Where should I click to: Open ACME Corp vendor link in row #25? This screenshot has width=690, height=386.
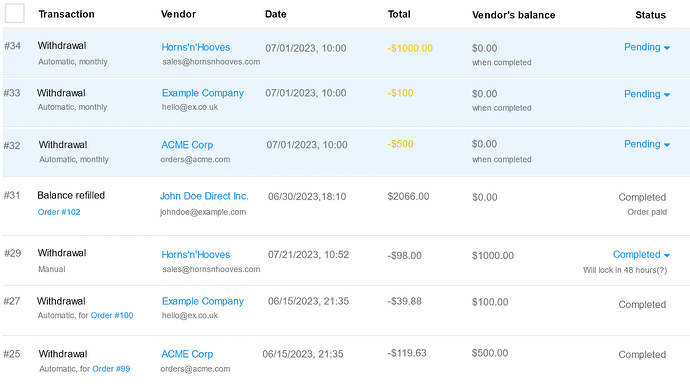187,354
